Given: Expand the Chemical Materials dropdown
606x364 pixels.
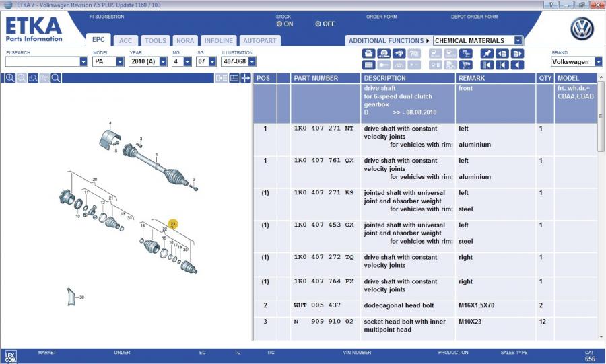Looking at the screenshot, I should [518, 40].
